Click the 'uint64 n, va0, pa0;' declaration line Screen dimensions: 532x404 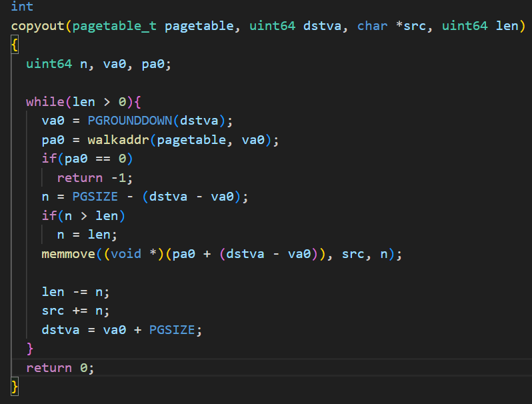99,64
